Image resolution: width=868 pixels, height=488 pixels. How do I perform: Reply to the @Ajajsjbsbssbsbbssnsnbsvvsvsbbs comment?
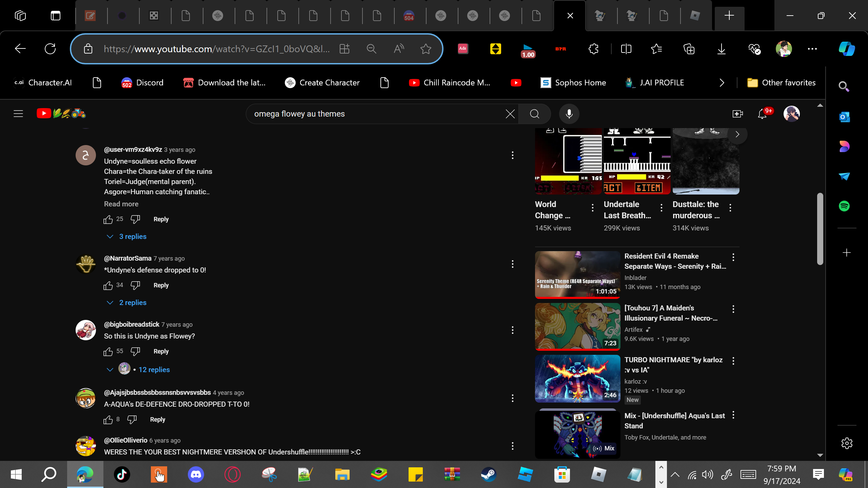pos(158,420)
